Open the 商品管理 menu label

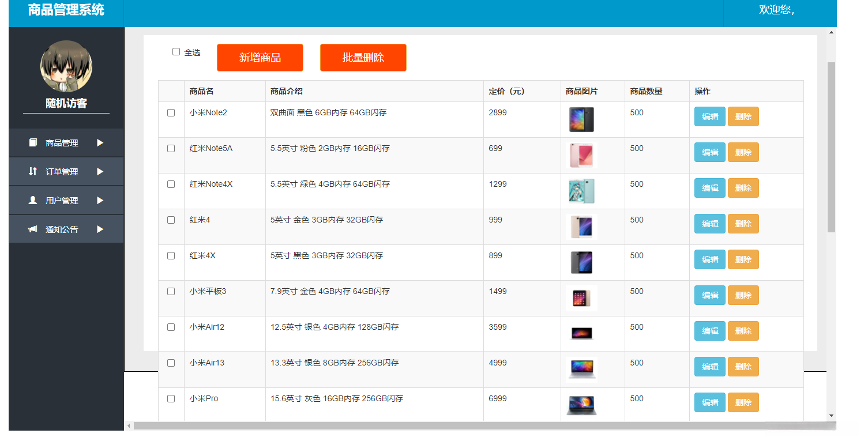click(x=62, y=143)
